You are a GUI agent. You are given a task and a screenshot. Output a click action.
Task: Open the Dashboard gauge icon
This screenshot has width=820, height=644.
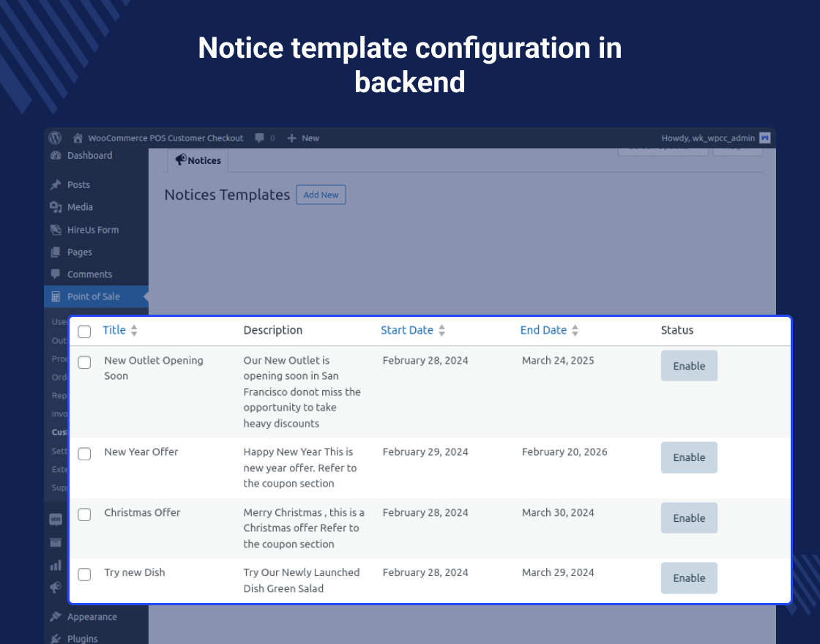56,155
